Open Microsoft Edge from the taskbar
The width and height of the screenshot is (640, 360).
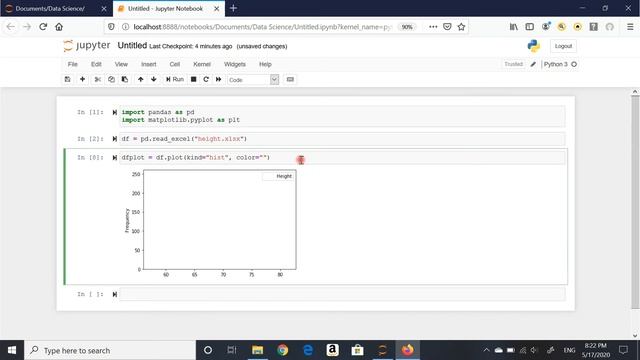click(308, 350)
